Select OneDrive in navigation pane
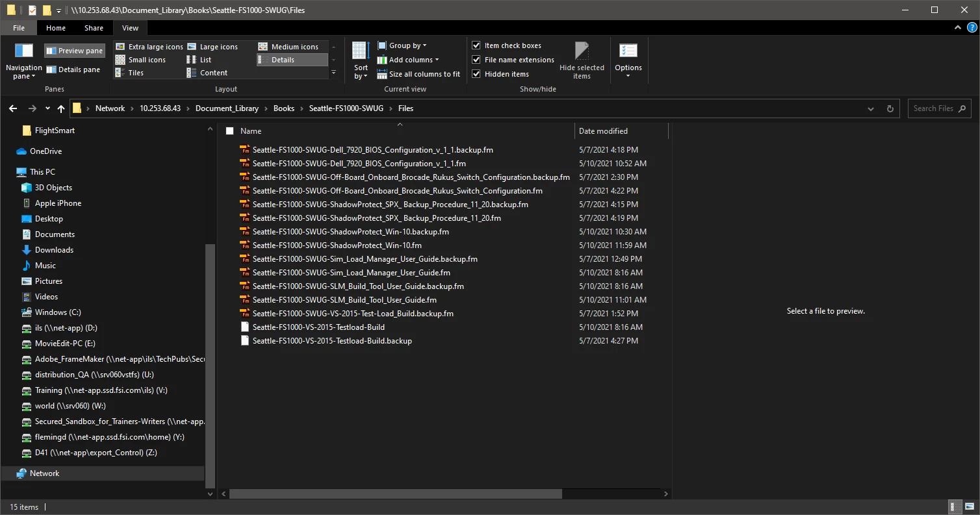Image resolution: width=980 pixels, height=515 pixels. (45, 151)
